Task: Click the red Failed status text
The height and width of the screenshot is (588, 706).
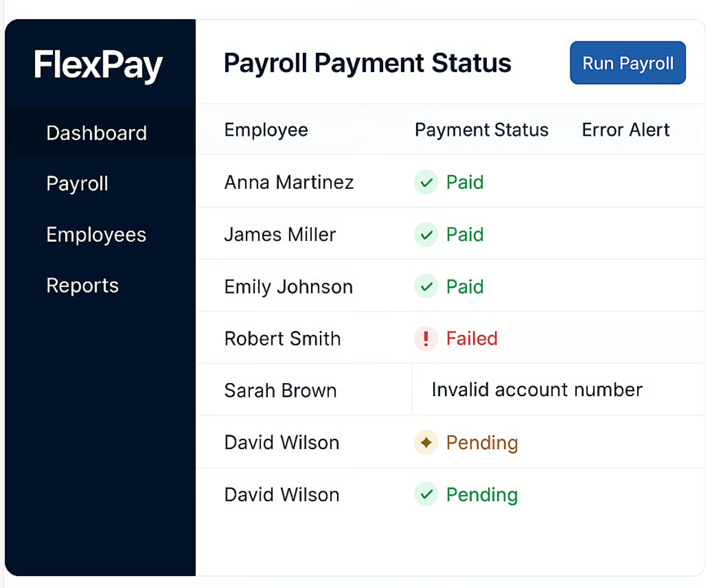Action: tap(471, 339)
